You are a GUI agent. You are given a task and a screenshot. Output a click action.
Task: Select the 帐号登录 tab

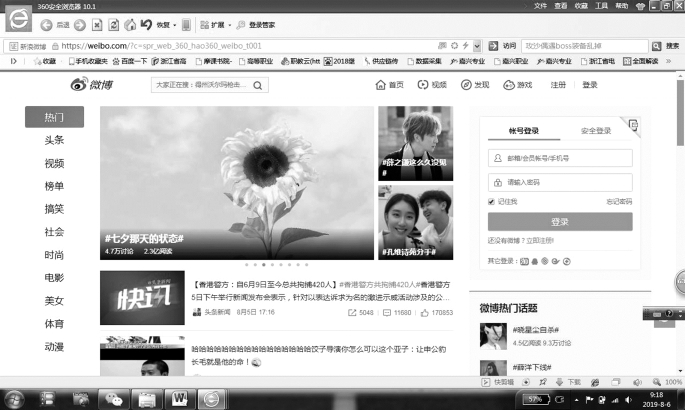[524, 131]
